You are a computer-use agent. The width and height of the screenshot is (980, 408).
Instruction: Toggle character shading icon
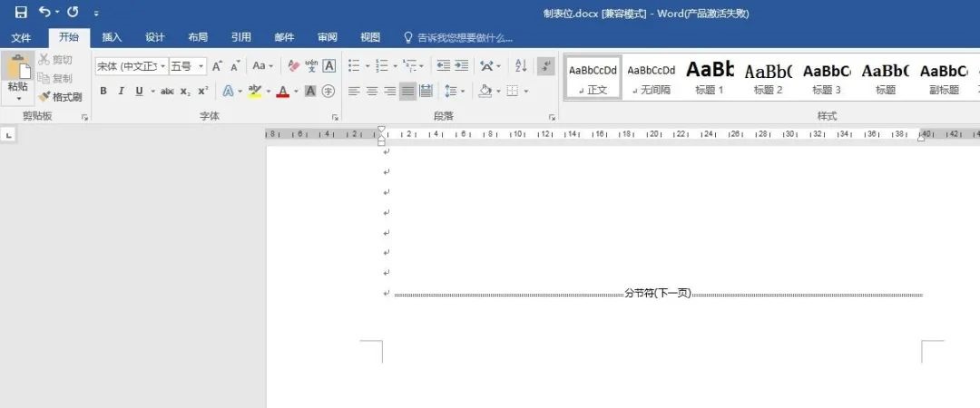310,92
